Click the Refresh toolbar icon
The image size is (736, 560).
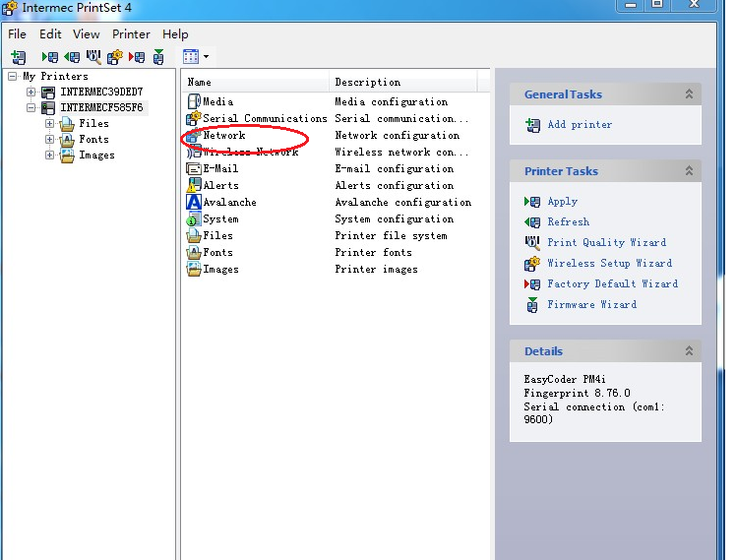pos(72,57)
